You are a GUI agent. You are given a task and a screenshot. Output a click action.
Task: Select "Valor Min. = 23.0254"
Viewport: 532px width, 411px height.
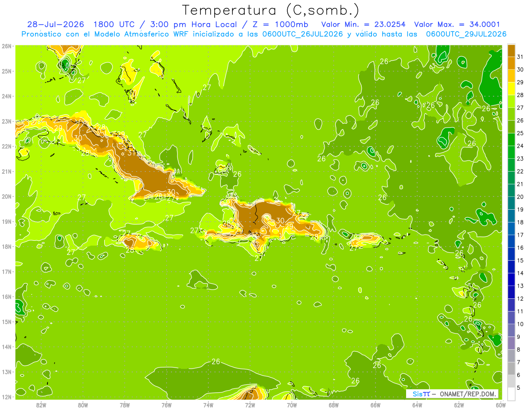tap(364, 24)
